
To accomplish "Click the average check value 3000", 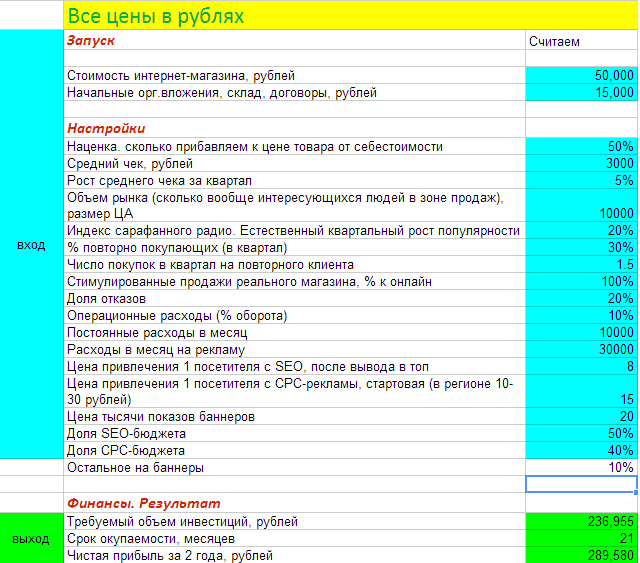I will coord(581,163).
